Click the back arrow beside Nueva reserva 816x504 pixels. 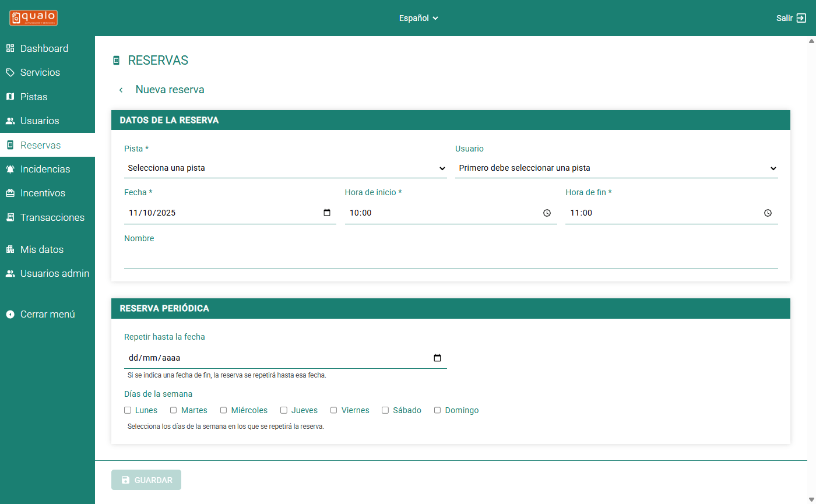point(121,90)
